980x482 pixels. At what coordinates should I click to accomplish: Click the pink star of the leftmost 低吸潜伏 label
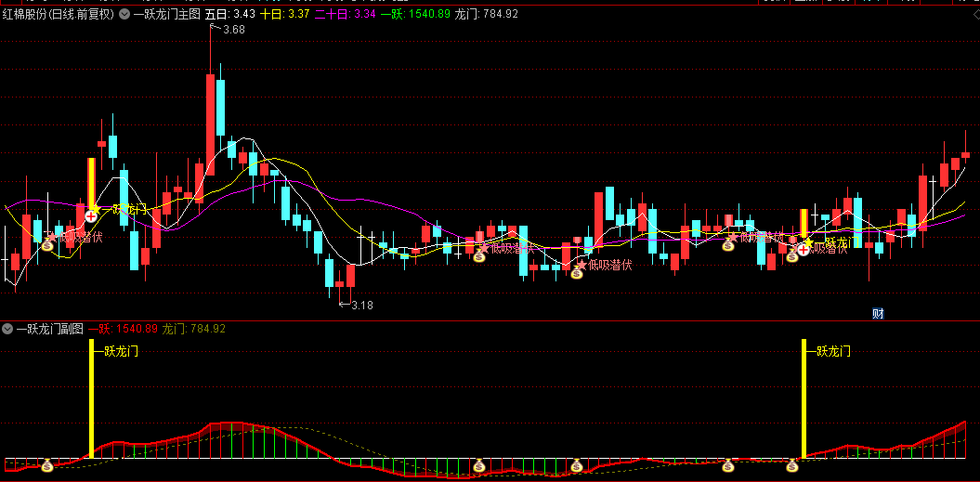click(x=53, y=236)
